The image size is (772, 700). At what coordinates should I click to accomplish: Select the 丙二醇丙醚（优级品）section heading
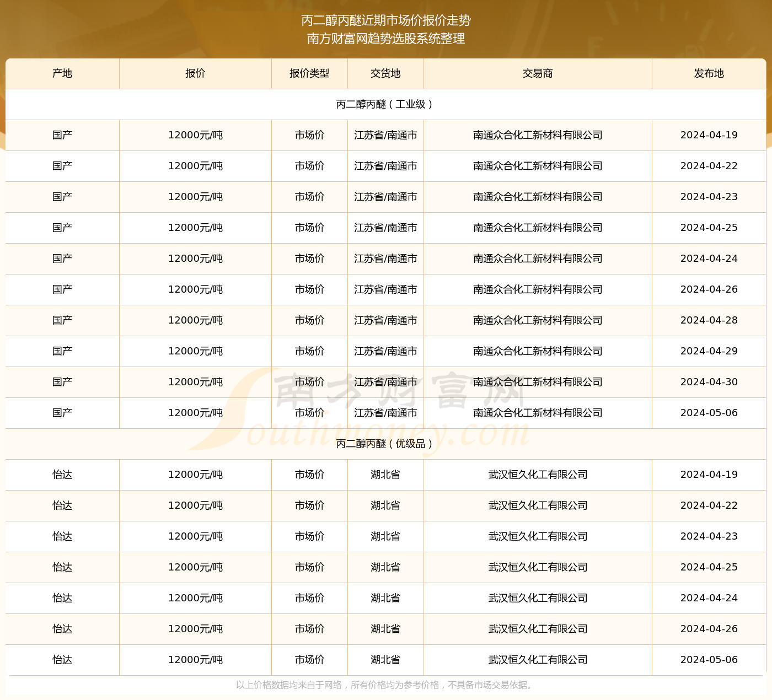coord(385,444)
